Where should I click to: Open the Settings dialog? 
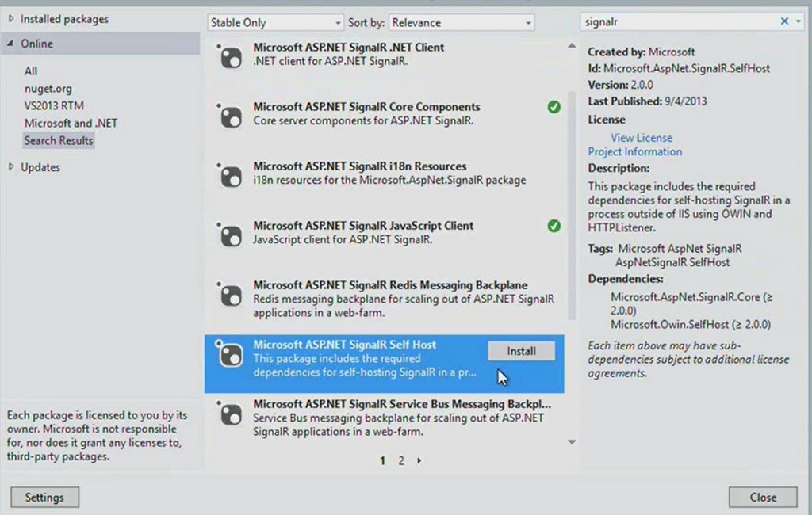[x=44, y=498]
